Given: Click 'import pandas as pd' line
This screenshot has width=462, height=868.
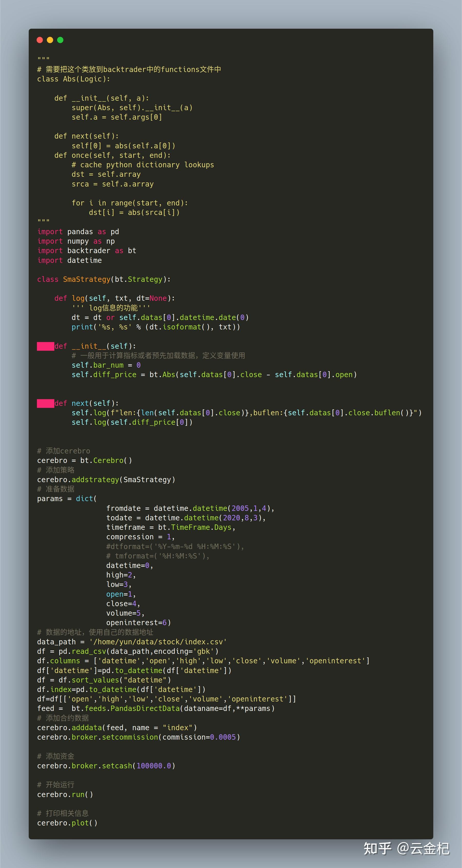Looking at the screenshot, I should click(x=78, y=232).
